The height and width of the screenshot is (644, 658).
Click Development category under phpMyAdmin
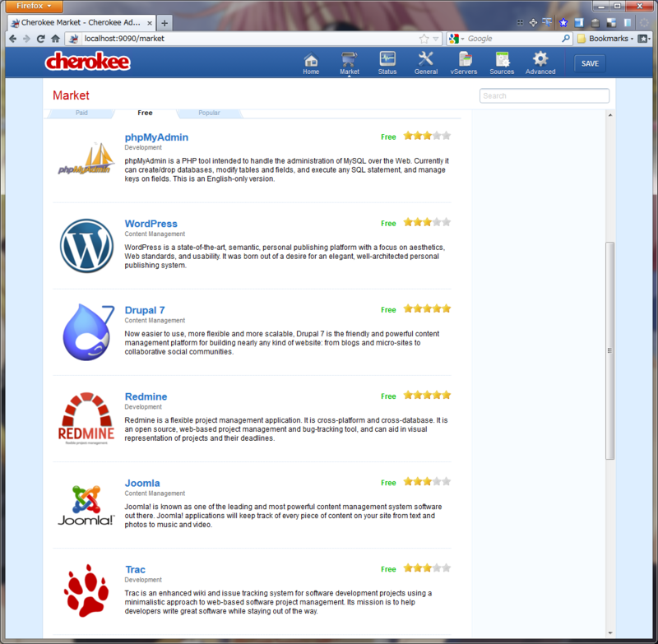click(x=143, y=148)
